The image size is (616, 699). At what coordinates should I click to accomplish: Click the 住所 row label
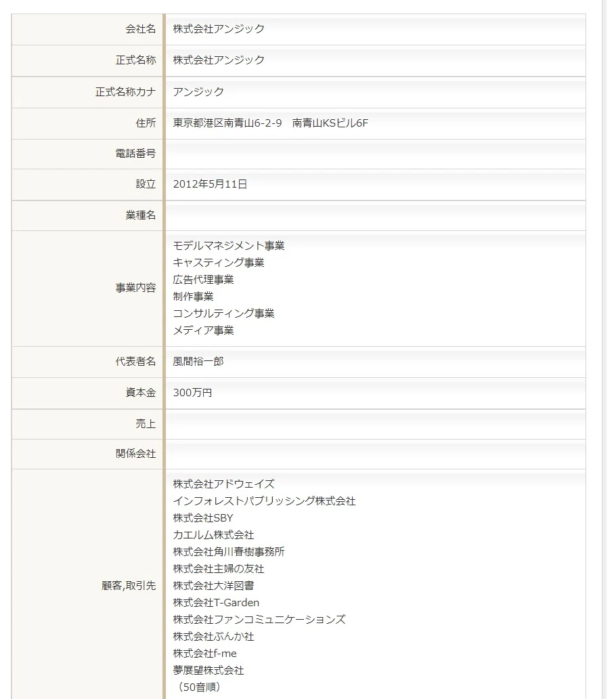tap(146, 123)
